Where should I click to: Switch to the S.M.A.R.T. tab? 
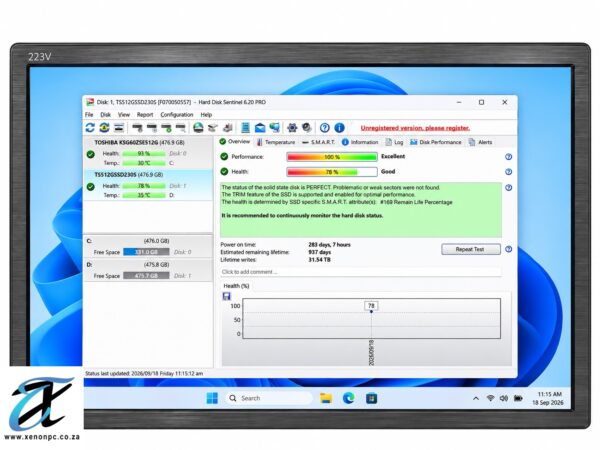[318, 142]
